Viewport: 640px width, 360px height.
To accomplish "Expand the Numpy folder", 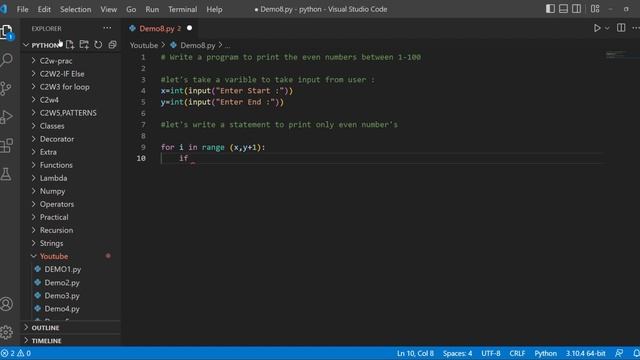I will point(52,191).
